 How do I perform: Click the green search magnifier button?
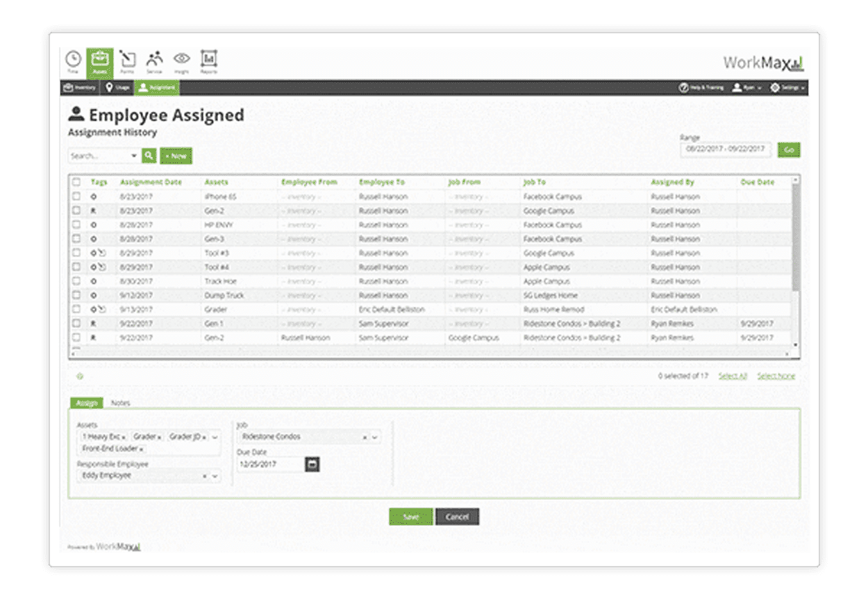(149, 156)
